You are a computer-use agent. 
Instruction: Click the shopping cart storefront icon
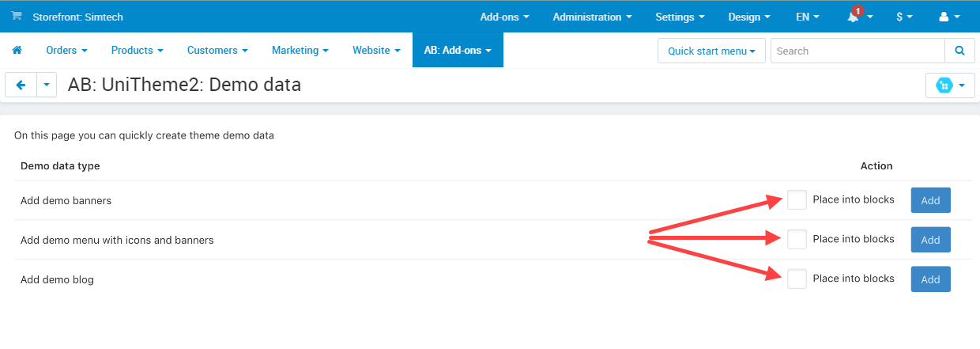pos(17,16)
